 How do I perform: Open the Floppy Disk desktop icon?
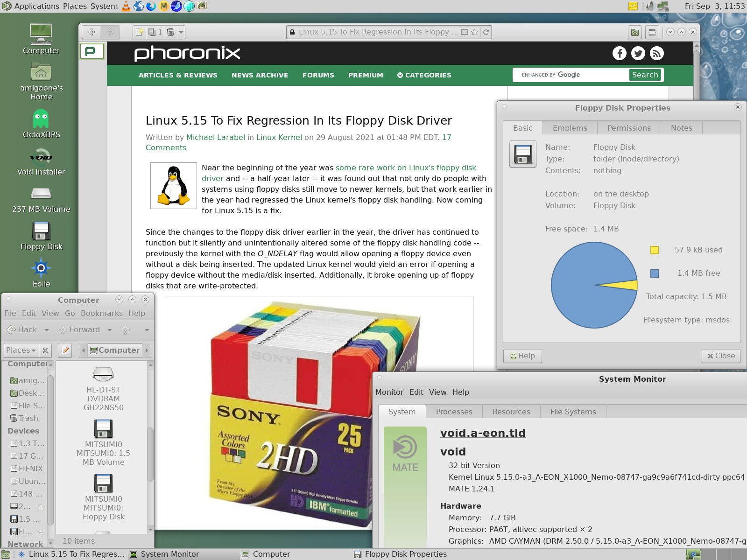[x=41, y=236]
